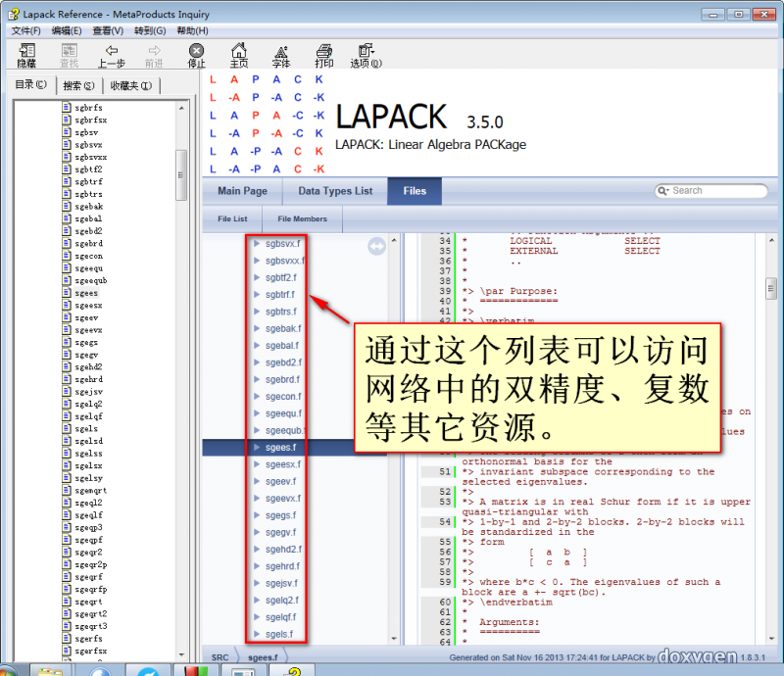Click the Windows Start button

point(8,670)
